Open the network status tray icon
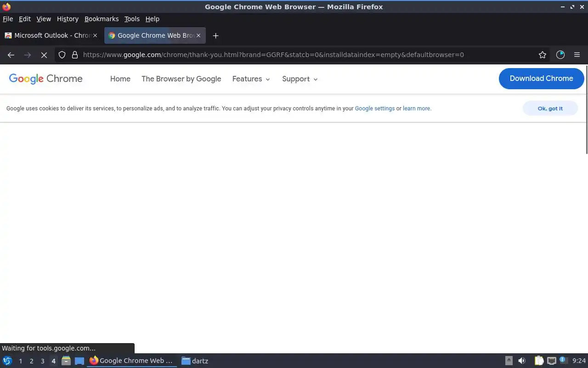 point(552,361)
